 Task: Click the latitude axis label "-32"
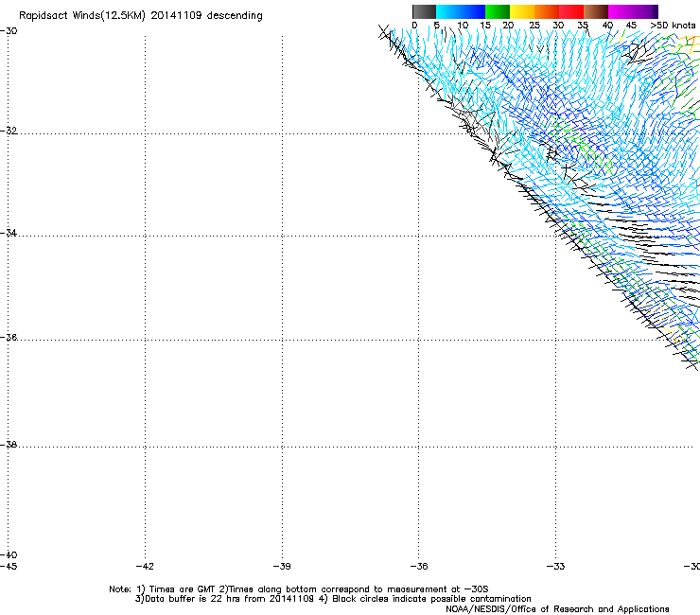[9, 131]
